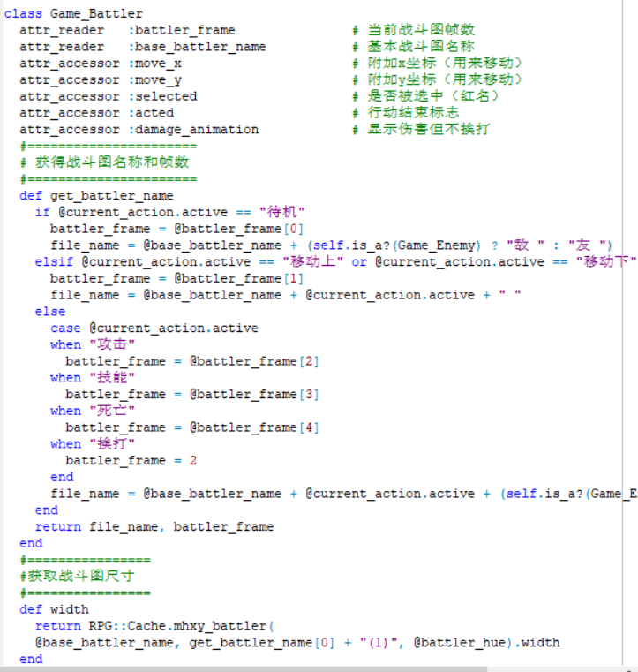
Task: Click 'return RPG::Cache.mhxy_battler(' line
Action: coord(154,626)
